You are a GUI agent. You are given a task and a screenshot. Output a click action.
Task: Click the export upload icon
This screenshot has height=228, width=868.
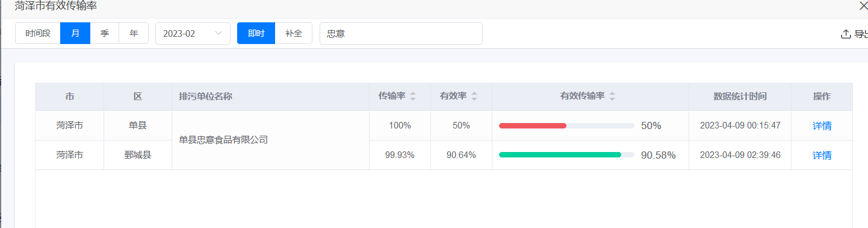(845, 34)
